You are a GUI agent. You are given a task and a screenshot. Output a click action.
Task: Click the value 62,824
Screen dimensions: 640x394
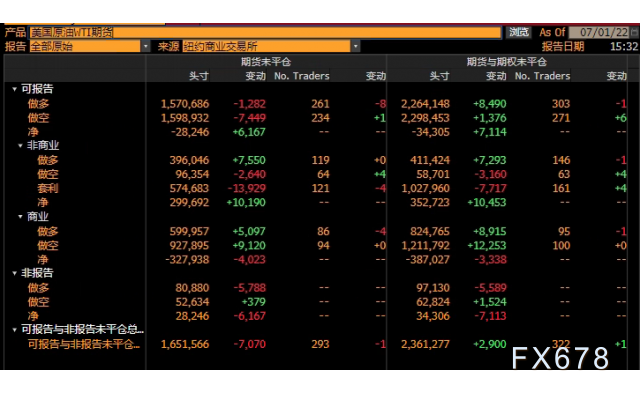click(x=433, y=302)
